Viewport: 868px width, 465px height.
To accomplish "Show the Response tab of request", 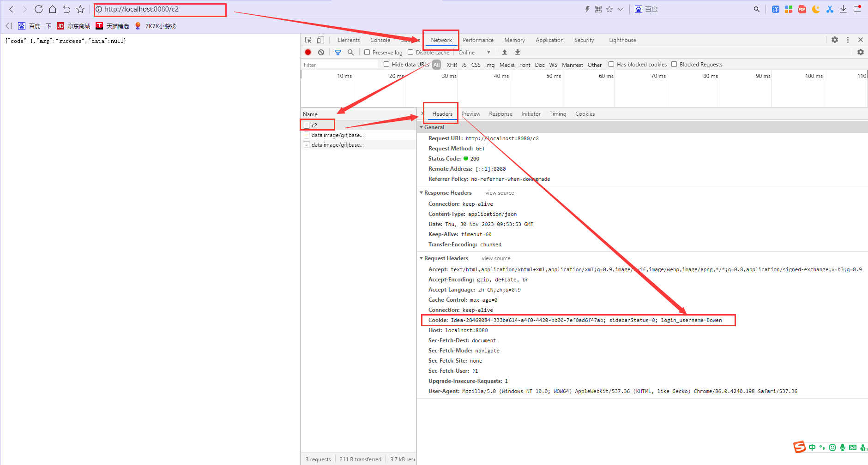I will [500, 114].
